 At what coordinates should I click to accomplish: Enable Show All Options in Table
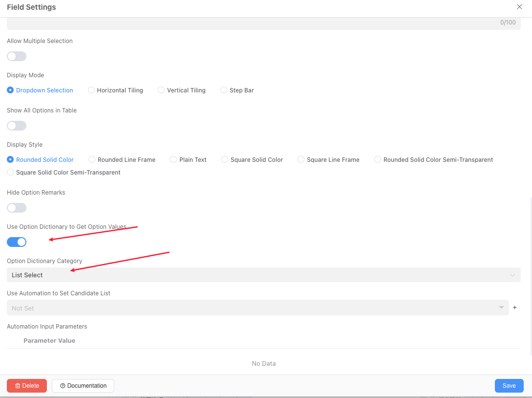17,126
